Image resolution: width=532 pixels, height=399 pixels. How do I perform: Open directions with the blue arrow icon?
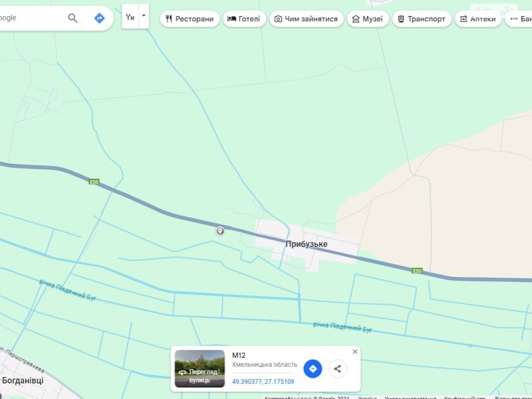[99, 18]
